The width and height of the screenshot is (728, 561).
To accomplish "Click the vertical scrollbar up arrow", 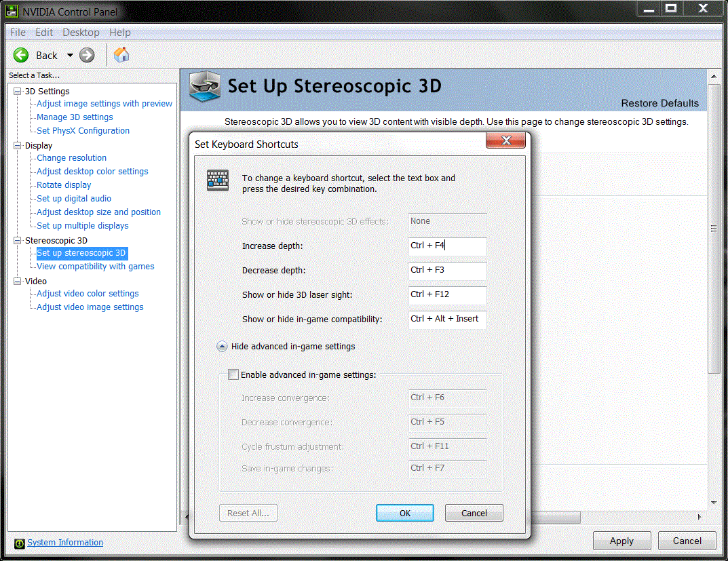I will (x=714, y=76).
